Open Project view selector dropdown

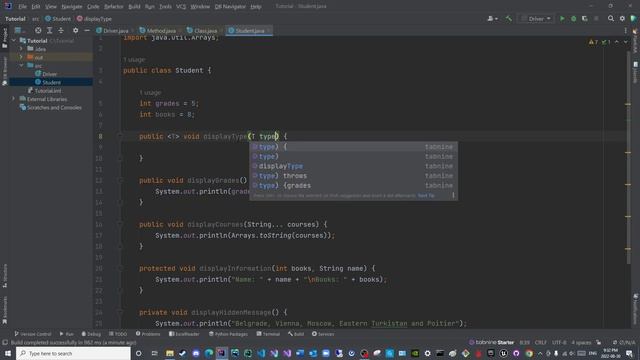(x=20, y=30)
